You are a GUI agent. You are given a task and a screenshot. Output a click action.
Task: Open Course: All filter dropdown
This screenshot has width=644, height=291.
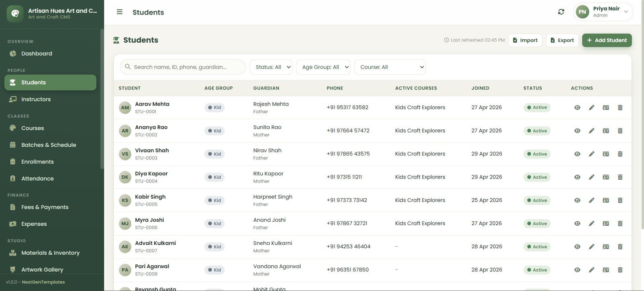pyautogui.click(x=390, y=67)
